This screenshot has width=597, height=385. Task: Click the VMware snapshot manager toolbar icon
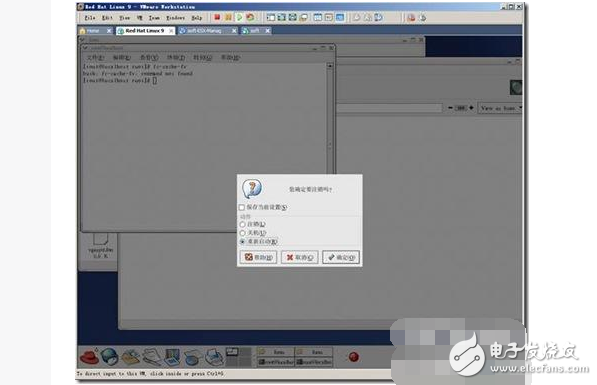378,18
